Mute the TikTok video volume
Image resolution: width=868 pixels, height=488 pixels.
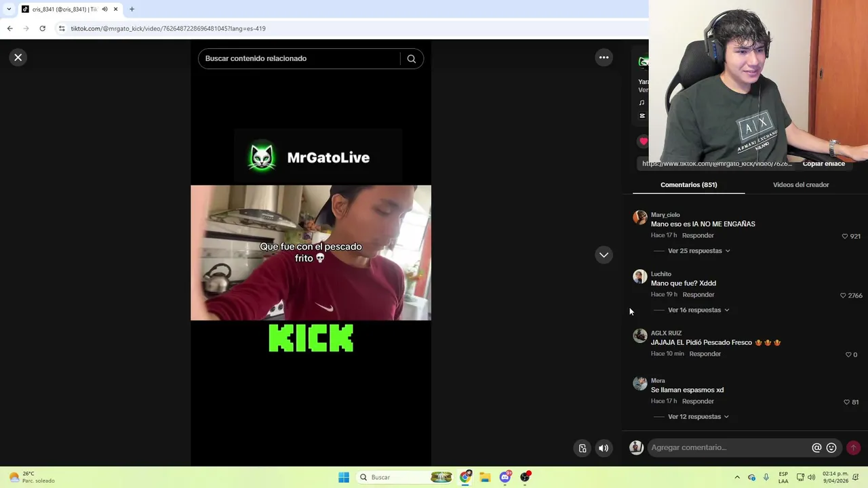pos(604,448)
